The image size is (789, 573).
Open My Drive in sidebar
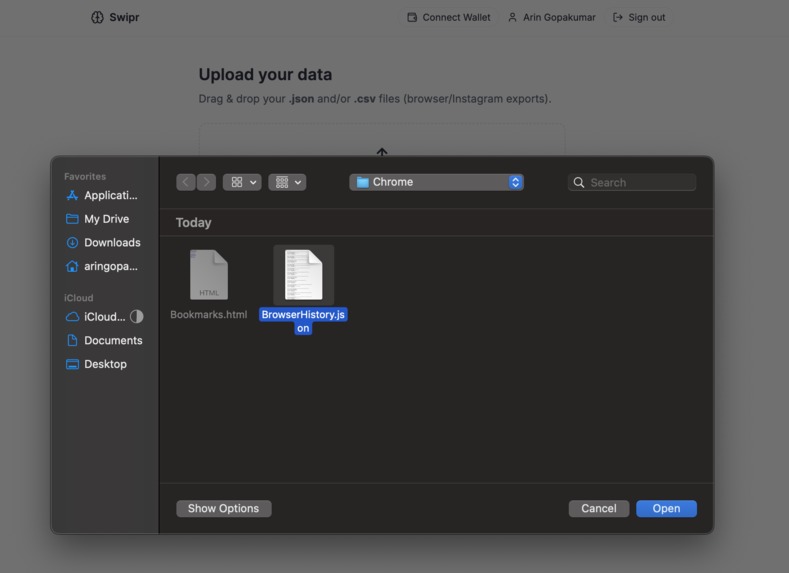102,219
